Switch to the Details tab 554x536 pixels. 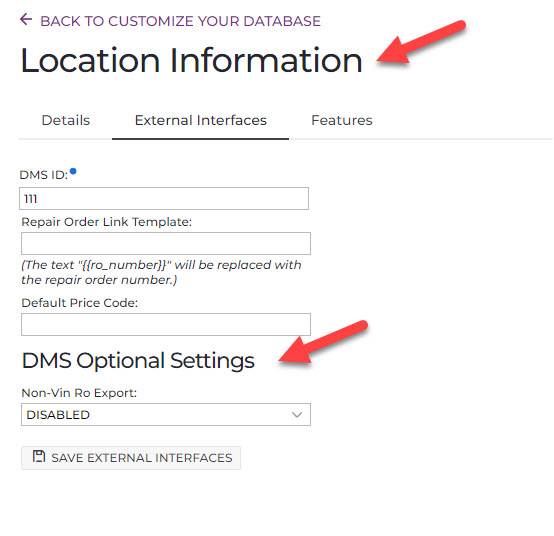[x=66, y=120]
